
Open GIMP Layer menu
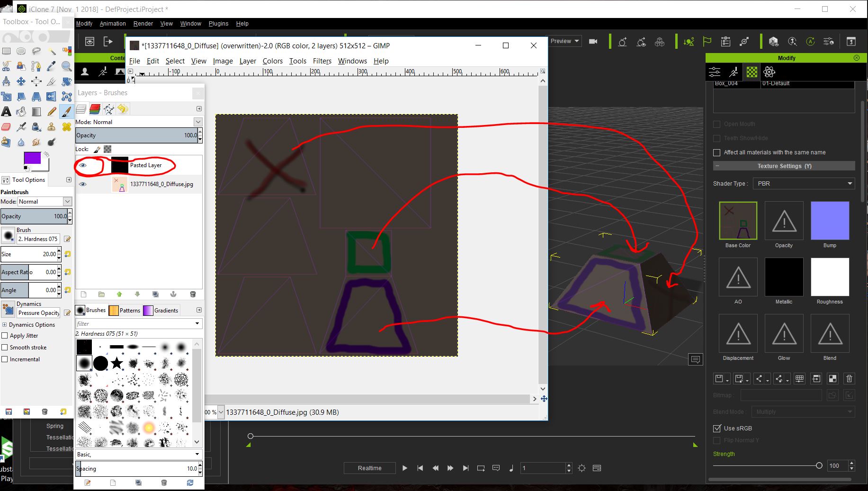248,61
